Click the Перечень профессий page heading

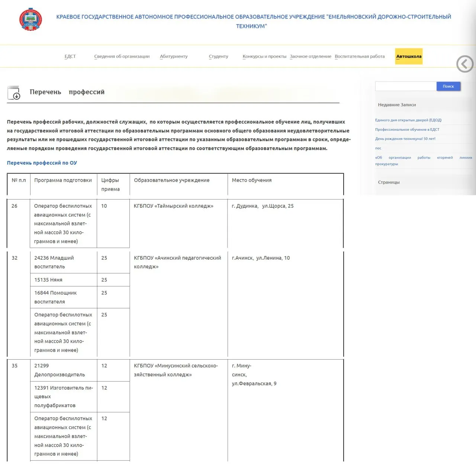(67, 92)
